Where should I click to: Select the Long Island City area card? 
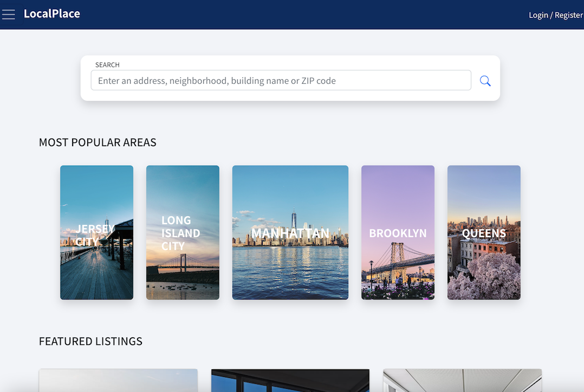183,232
